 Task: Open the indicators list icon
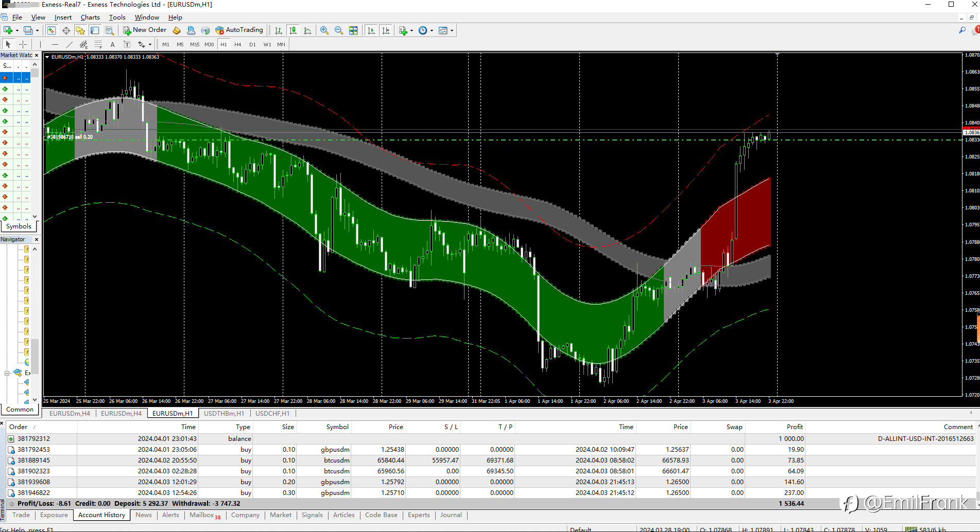403,30
